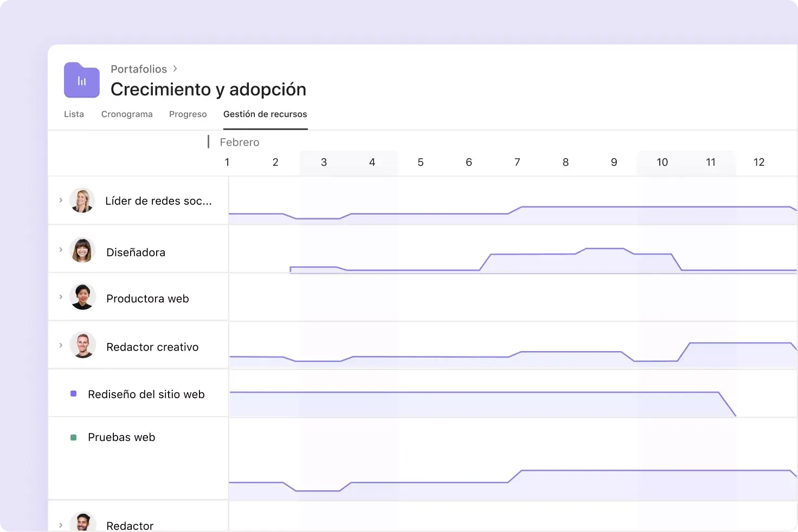
Task: Select the Lista view
Action: click(x=74, y=114)
